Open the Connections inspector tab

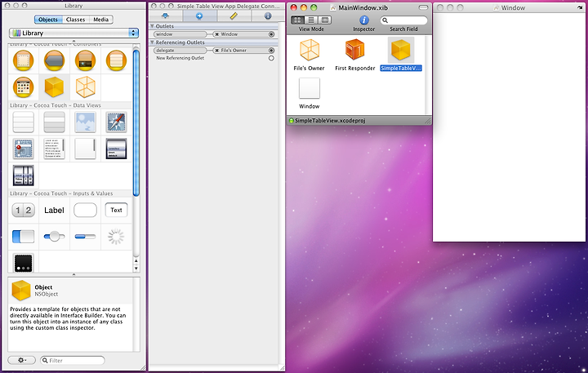click(199, 16)
